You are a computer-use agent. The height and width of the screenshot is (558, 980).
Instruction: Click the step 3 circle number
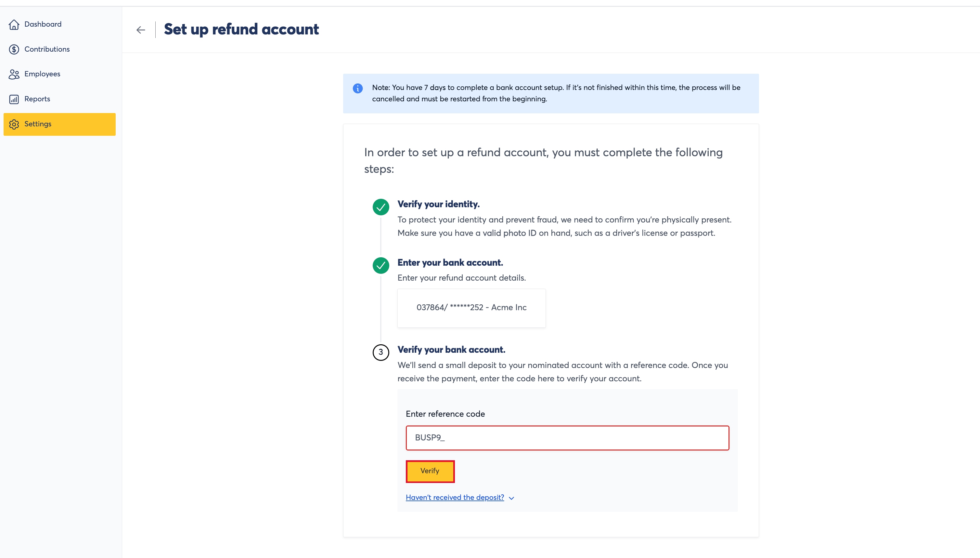point(381,352)
